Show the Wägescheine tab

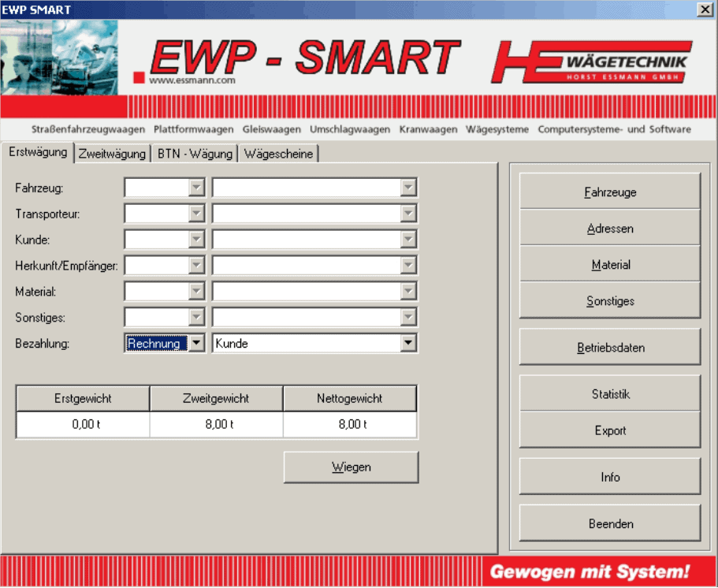278,154
